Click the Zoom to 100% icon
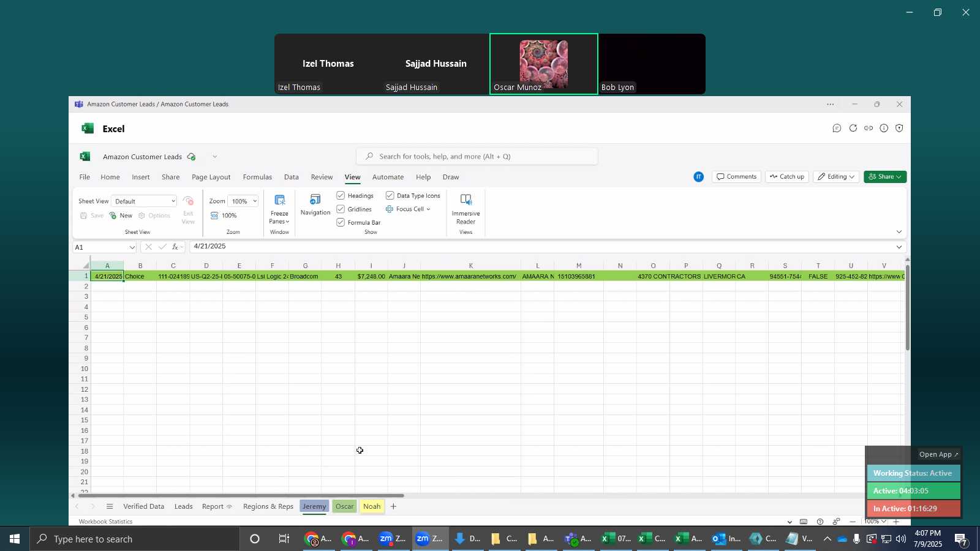This screenshot has width=980, height=551. click(x=214, y=216)
